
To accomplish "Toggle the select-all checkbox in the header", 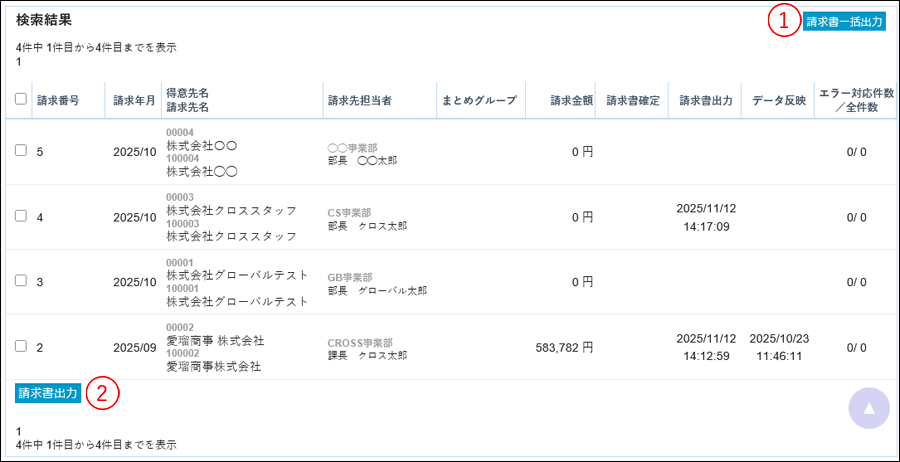I will pos(21,99).
